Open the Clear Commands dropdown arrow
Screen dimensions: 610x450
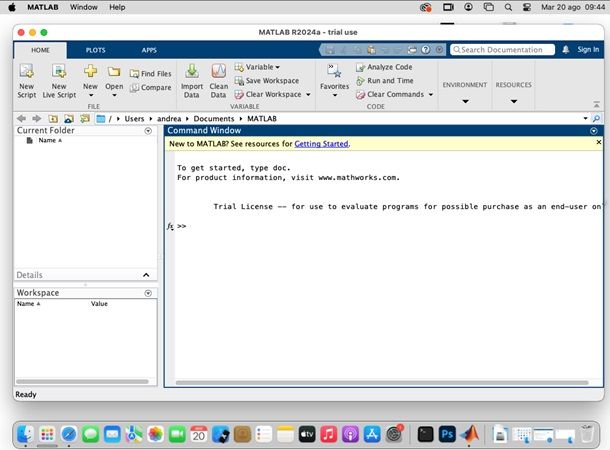click(431, 95)
